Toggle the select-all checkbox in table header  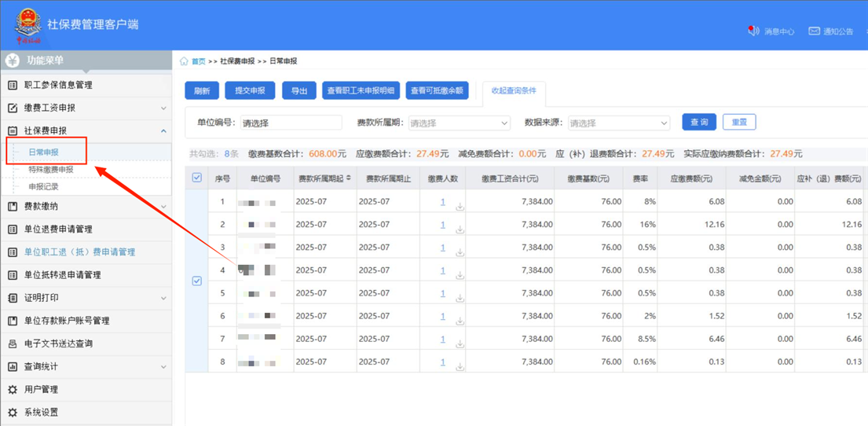[197, 178]
